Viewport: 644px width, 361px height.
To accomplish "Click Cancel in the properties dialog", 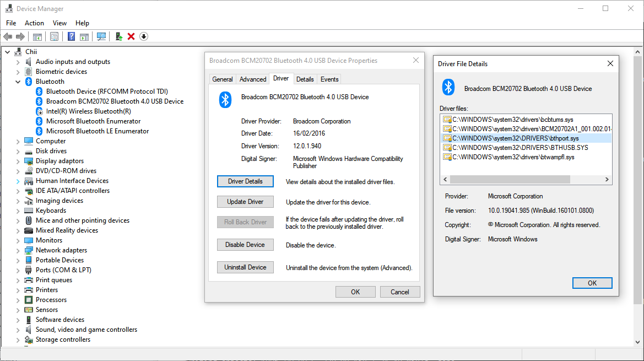I will [x=400, y=292].
